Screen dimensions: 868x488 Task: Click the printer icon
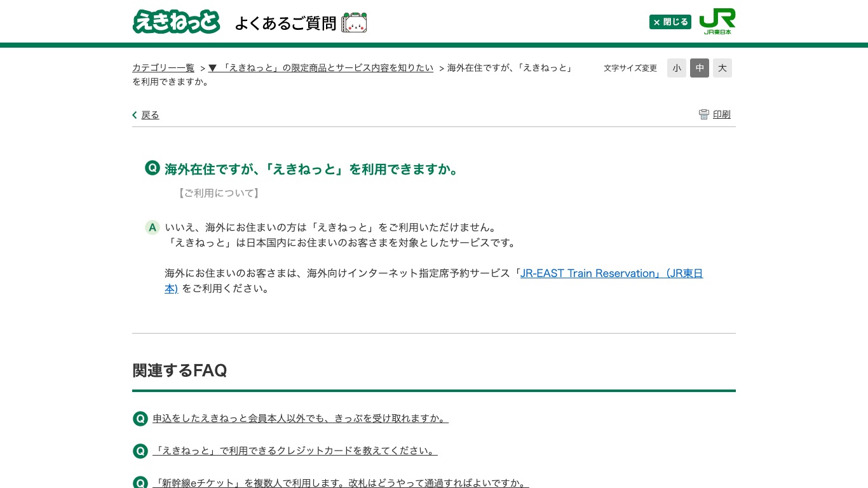704,114
